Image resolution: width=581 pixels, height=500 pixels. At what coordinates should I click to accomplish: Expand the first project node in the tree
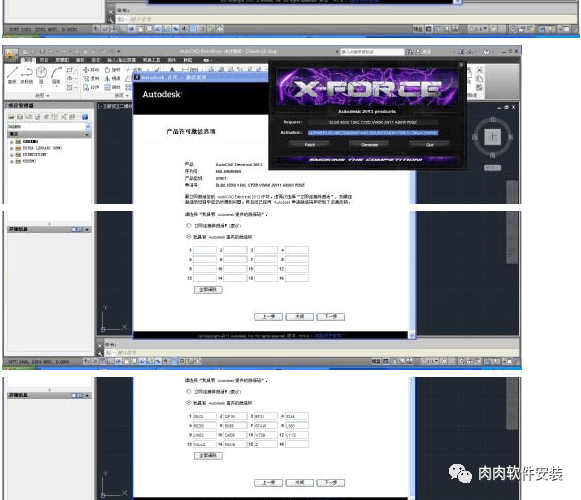12,142
